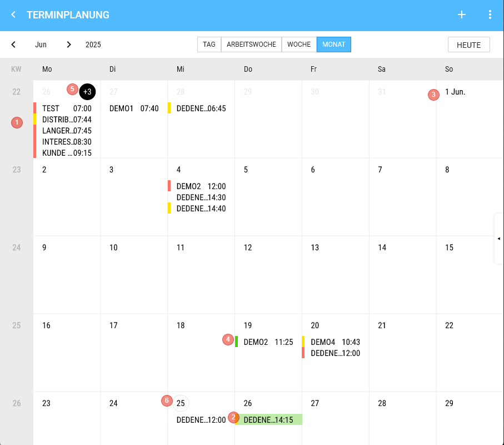Select calendar week 26 number

17,403
